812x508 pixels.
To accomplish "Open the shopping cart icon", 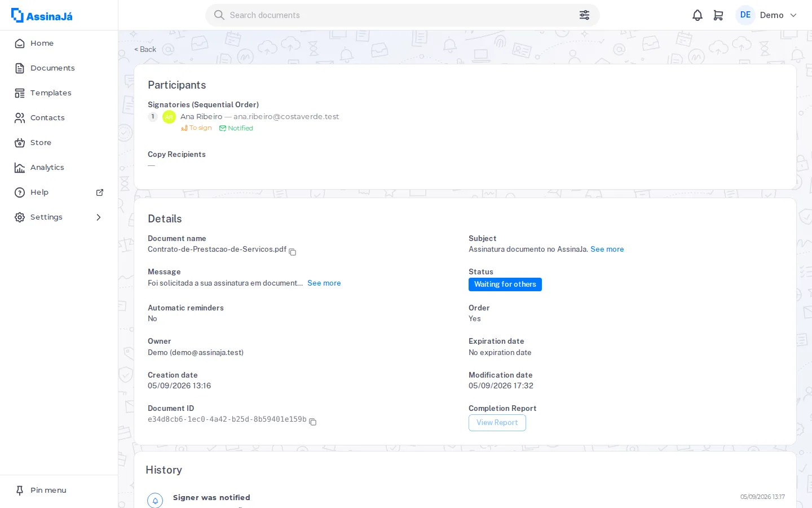I will click(x=718, y=15).
